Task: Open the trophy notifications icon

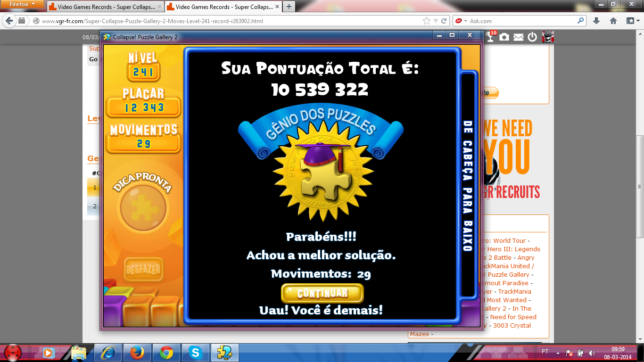Action: [491, 37]
